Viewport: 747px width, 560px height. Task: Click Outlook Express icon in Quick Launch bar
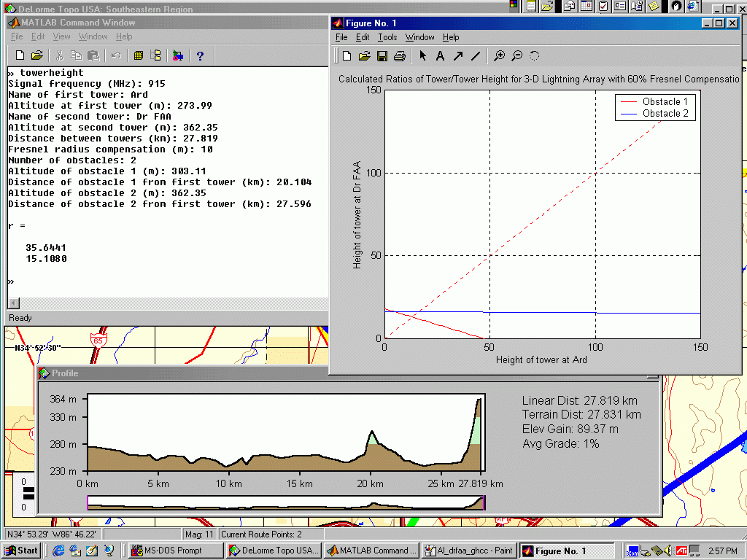75,551
